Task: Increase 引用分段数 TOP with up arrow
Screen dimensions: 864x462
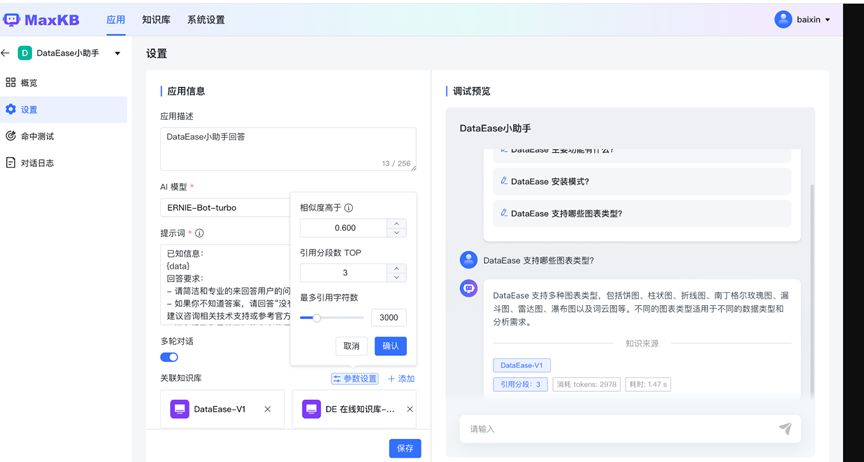Action: coord(397,268)
